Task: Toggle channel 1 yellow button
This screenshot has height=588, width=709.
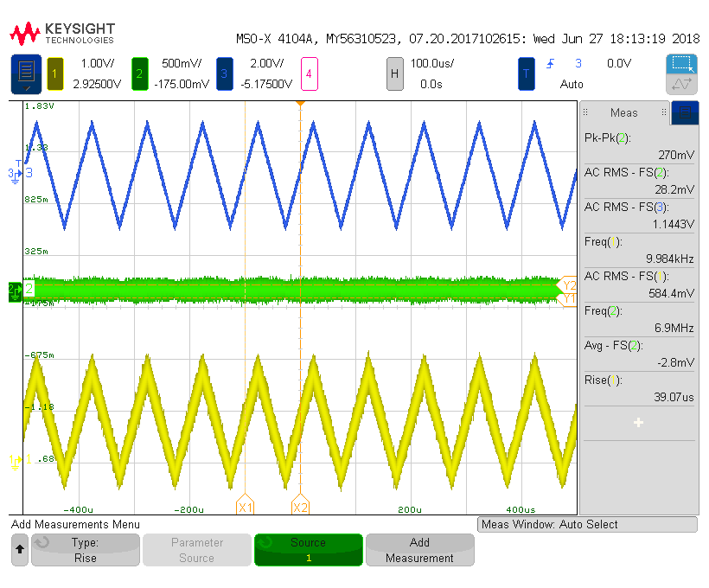Action: [x=55, y=74]
